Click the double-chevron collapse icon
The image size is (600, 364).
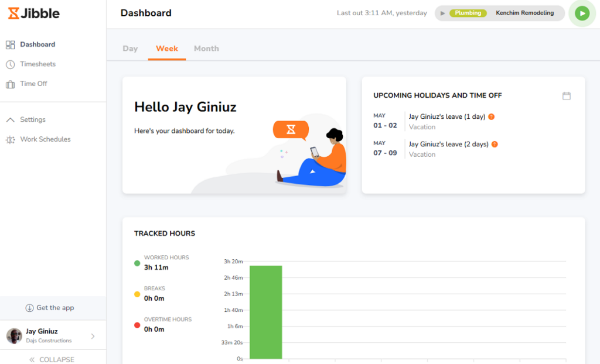pyautogui.click(x=32, y=359)
